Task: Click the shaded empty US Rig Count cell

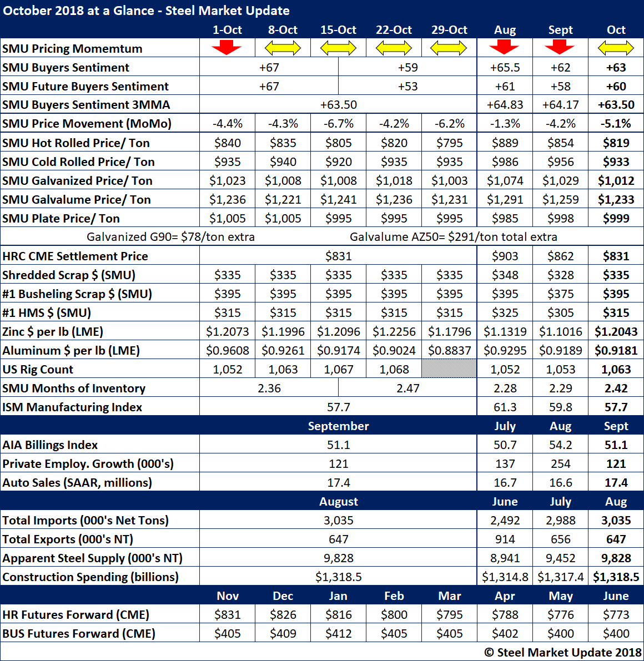Action: click(449, 369)
